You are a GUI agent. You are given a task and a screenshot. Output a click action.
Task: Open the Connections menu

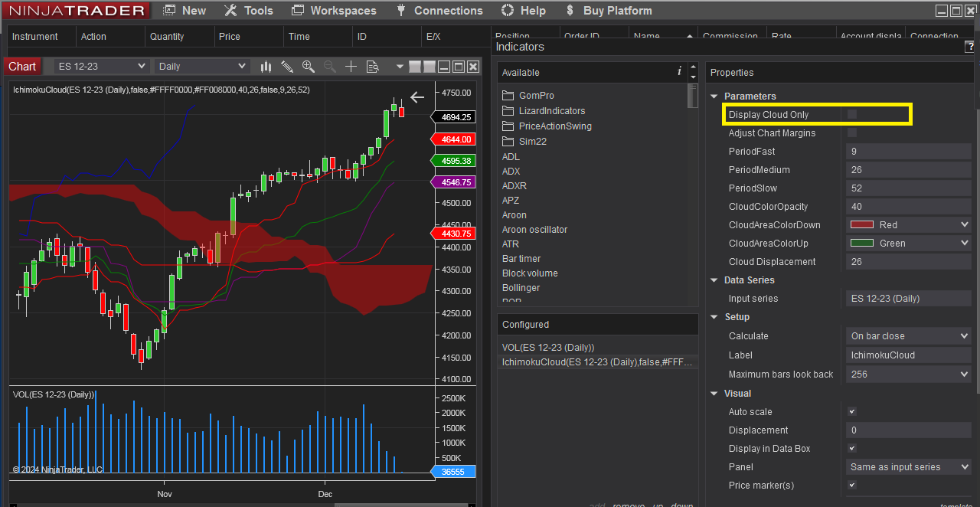click(x=439, y=11)
